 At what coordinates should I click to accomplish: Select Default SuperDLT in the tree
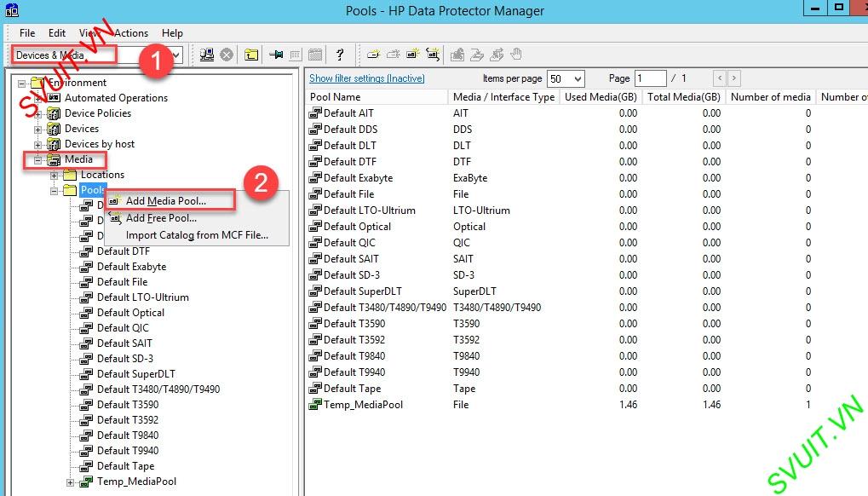[x=136, y=374]
